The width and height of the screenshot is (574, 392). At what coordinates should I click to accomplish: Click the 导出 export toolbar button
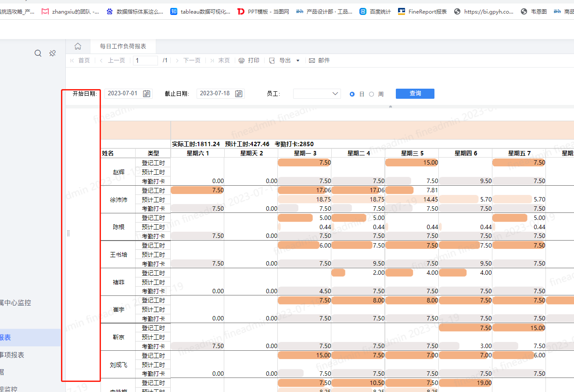coord(280,61)
